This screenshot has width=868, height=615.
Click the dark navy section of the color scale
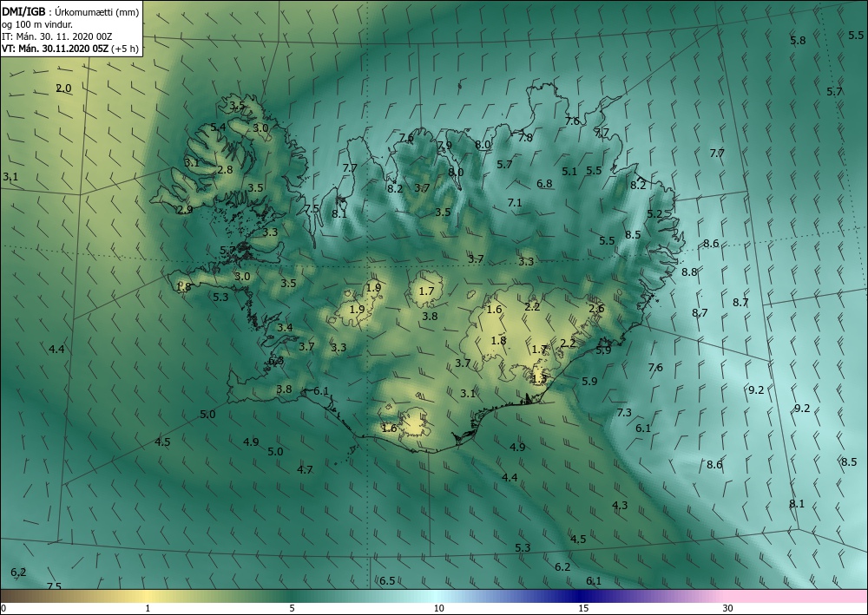click(582, 596)
